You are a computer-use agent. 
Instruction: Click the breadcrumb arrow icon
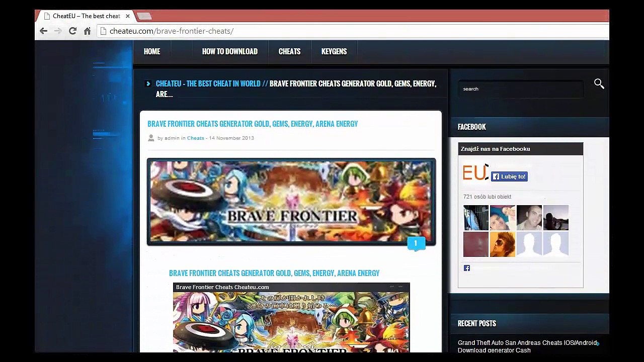[x=148, y=84]
